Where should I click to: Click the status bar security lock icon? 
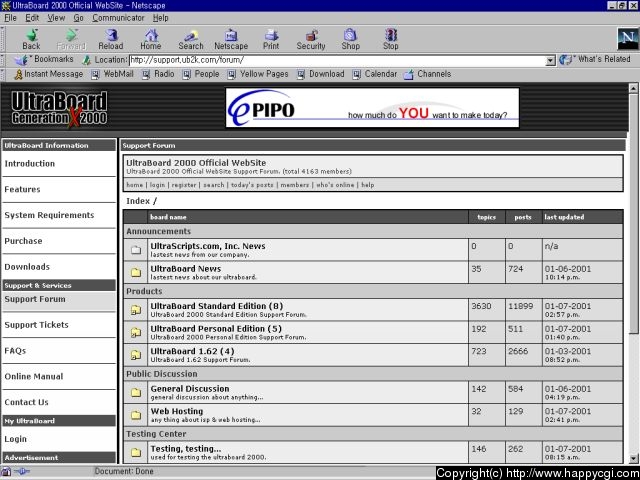click(x=6, y=471)
